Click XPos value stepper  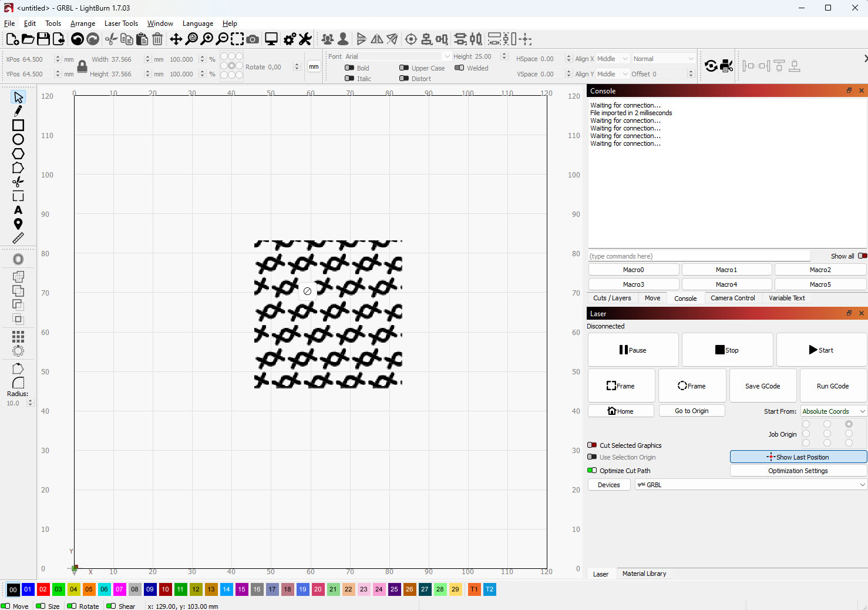tap(58, 59)
